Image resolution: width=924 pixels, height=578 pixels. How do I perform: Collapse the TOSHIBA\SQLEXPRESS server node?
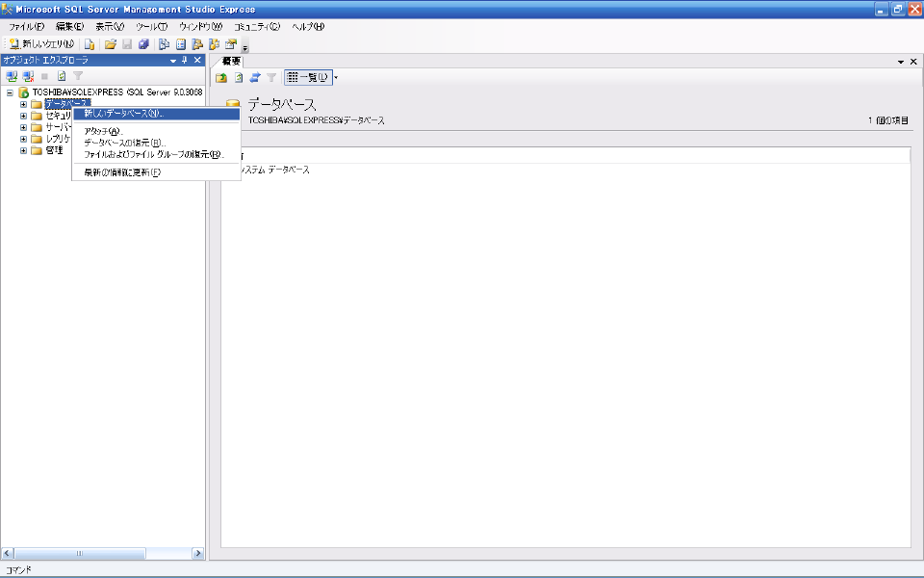click(10, 92)
